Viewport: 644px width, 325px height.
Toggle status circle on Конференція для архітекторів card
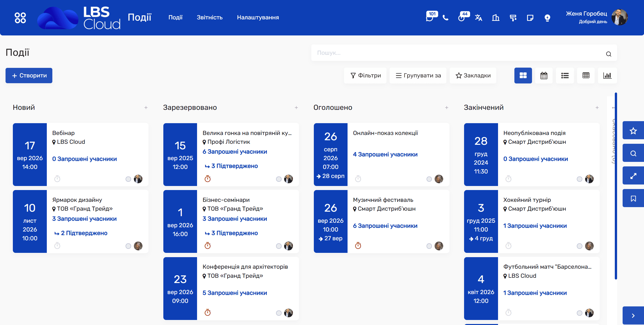279,313
